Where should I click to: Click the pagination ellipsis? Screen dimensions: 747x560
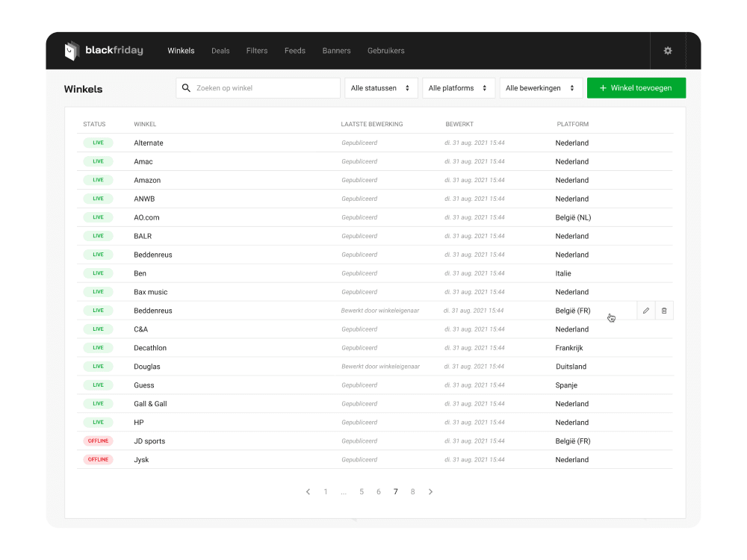(x=344, y=493)
